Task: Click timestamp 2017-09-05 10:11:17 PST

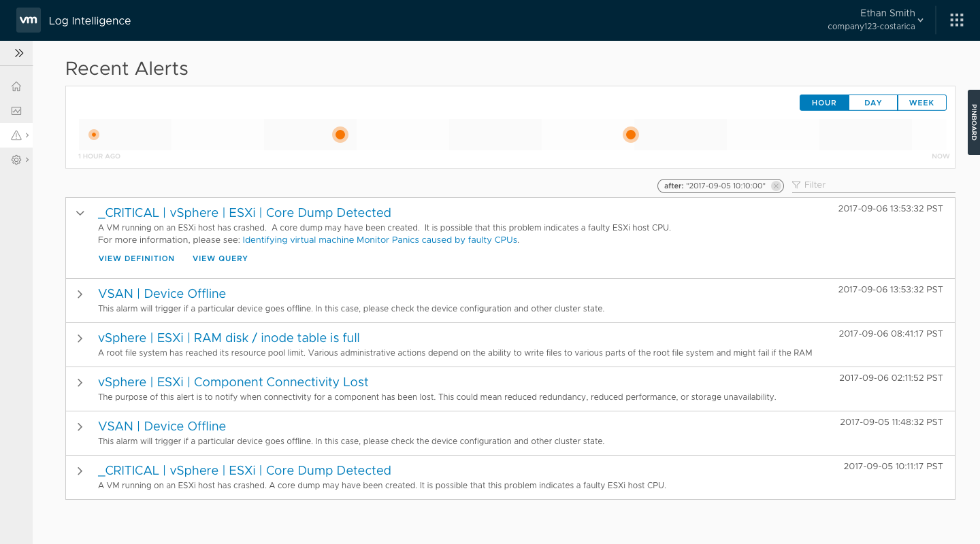Action: click(893, 466)
